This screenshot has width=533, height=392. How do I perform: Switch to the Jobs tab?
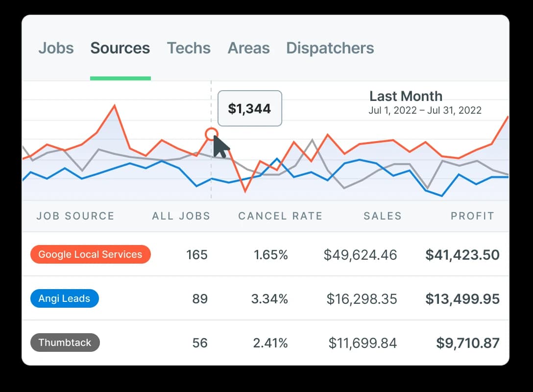tap(56, 48)
